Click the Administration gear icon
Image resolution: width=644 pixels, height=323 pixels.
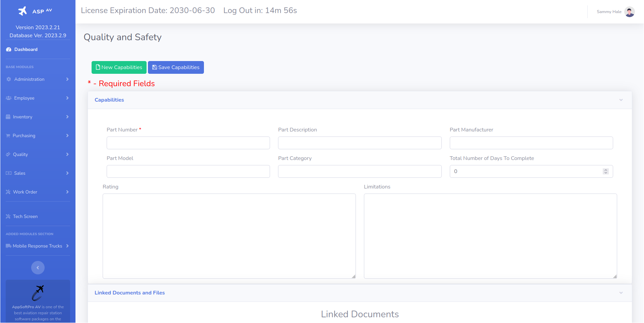9,79
